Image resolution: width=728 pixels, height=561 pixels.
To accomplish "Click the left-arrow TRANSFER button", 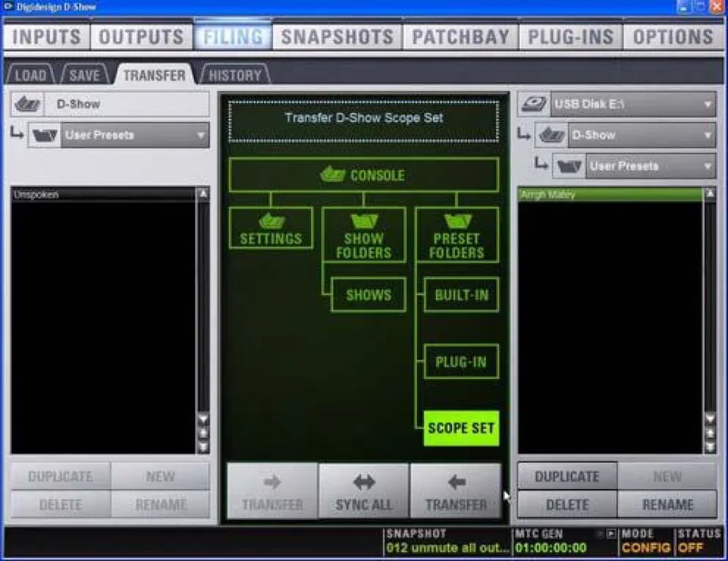I will [x=456, y=491].
